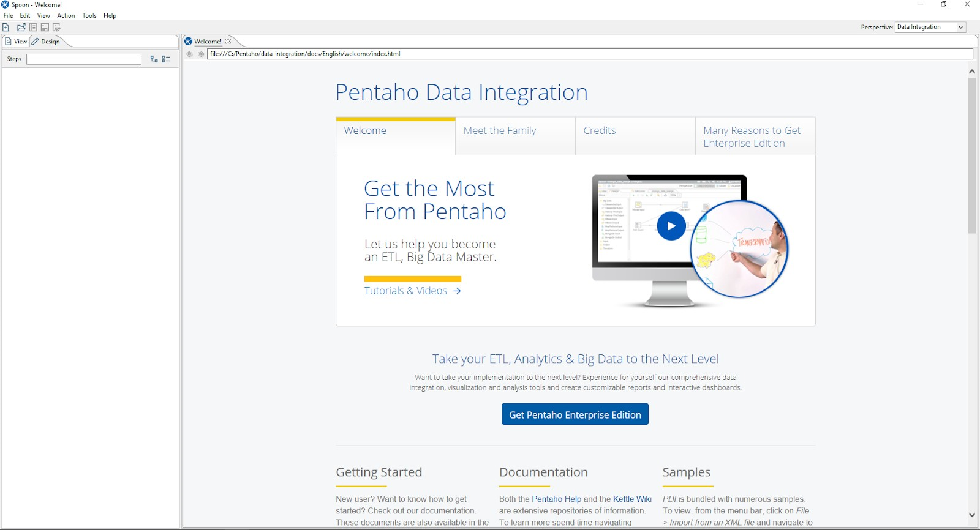Click the Explore repository toolbar icon
The width and height of the screenshot is (980, 530).
click(x=33, y=28)
